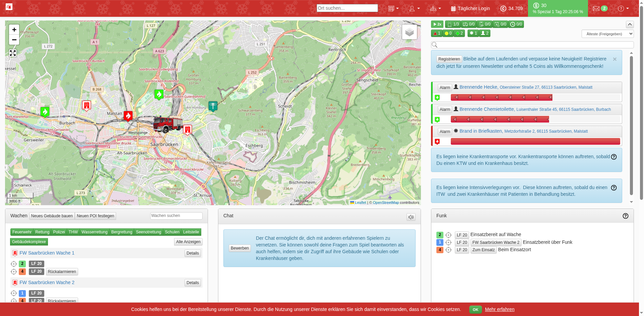Viewport: 644px width, 316px height.
Task: Click the fire truck on the map
Action: click(x=168, y=124)
